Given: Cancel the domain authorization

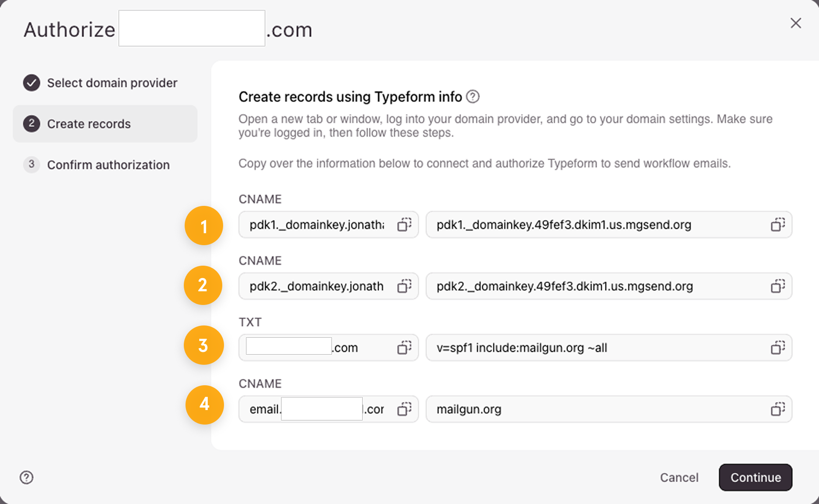Looking at the screenshot, I should pyautogui.click(x=679, y=477).
